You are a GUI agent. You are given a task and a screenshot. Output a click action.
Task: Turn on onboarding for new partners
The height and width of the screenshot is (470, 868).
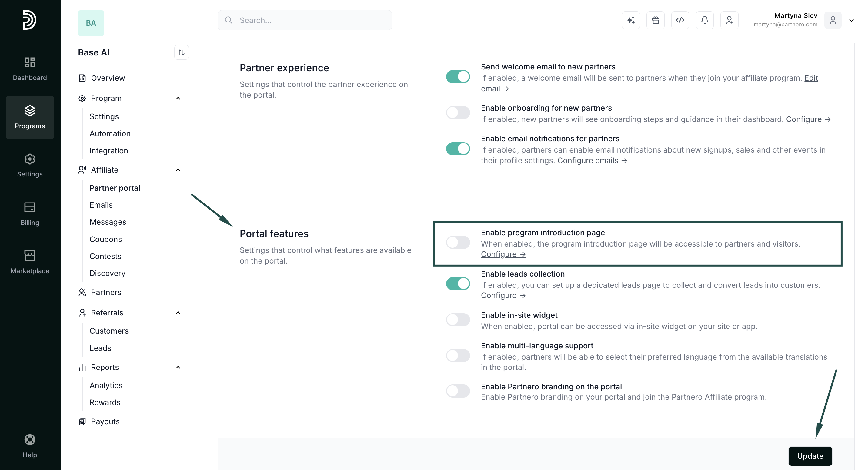458,112
